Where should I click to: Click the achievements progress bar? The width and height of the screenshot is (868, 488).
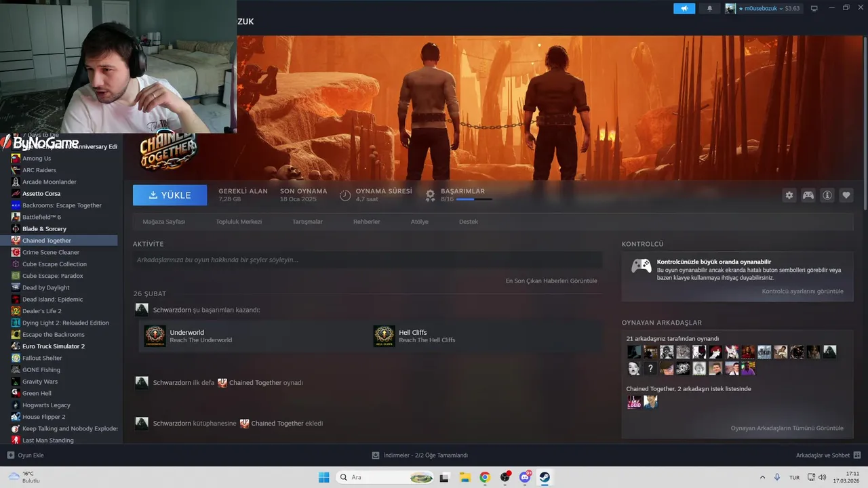pos(474,199)
